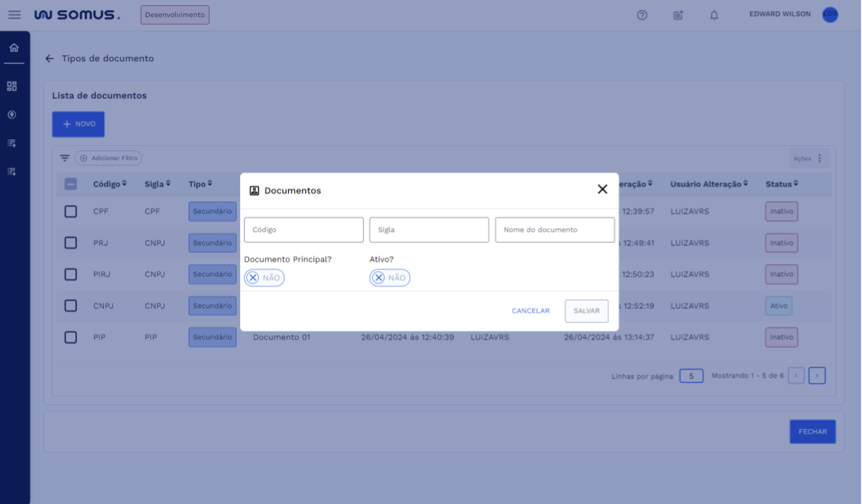
Task: Click the Nome do documento field
Action: click(x=554, y=230)
